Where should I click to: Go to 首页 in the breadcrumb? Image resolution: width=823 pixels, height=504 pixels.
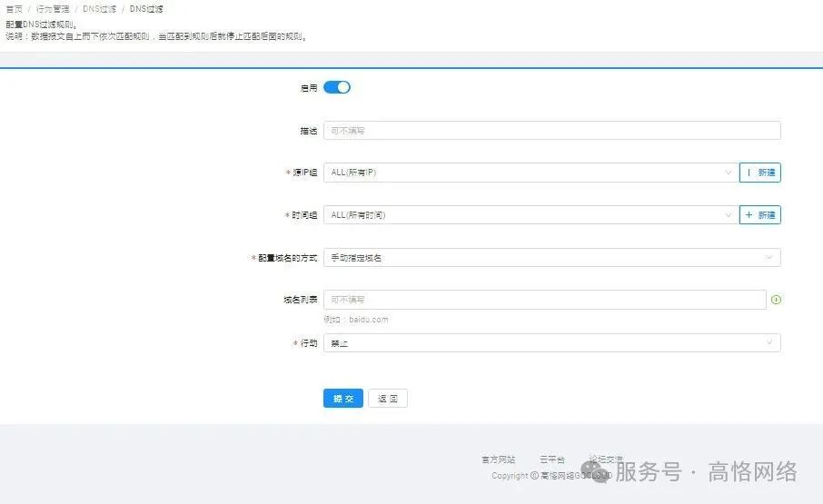pos(15,9)
